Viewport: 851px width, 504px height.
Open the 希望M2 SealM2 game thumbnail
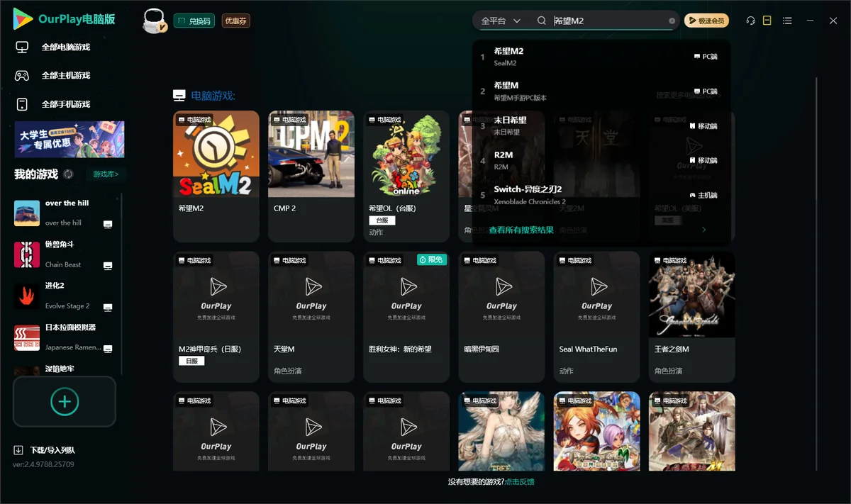point(216,154)
